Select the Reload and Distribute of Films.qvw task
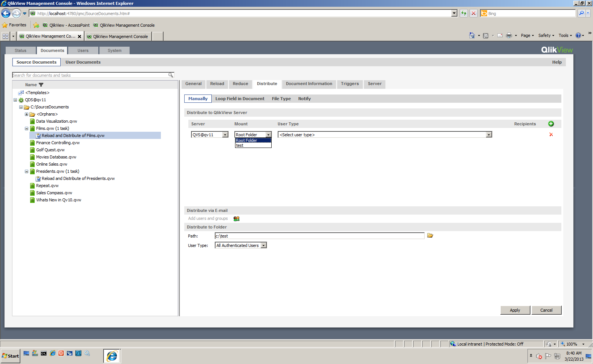Viewport: 593px width, 364px height. [x=73, y=136]
